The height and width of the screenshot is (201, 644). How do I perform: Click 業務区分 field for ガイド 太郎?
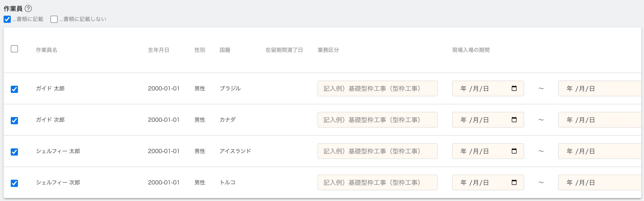(x=377, y=88)
